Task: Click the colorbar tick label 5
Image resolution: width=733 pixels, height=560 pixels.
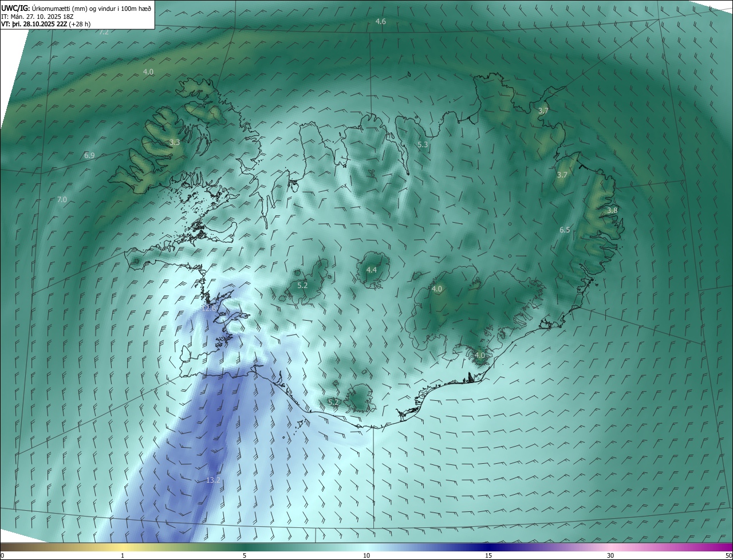Action: (x=245, y=555)
